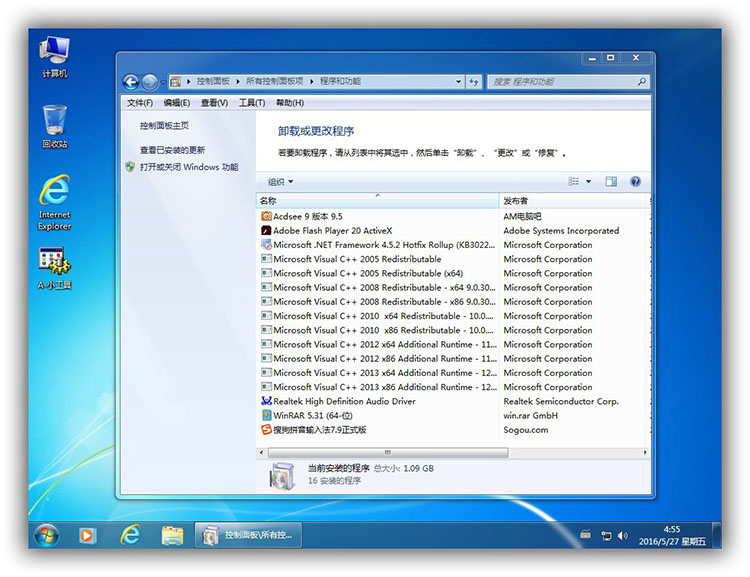Image resolution: width=750 pixels, height=577 pixels.
Task: Click the .NET Framework 4.5.2 icon
Action: coord(266,244)
